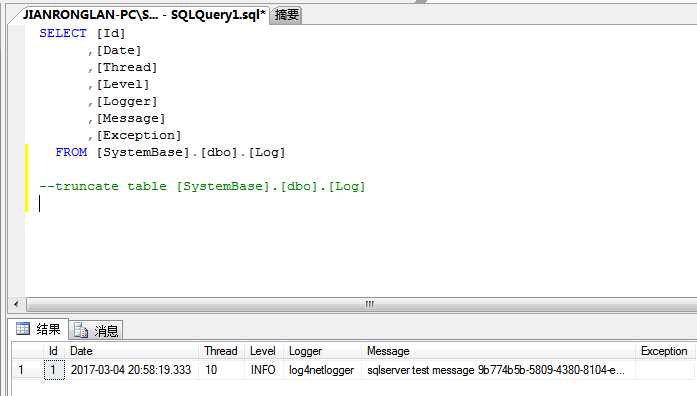This screenshot has height=396, width=697.
Task: Click the INFO level cell
Action: (x=264, y=370)
